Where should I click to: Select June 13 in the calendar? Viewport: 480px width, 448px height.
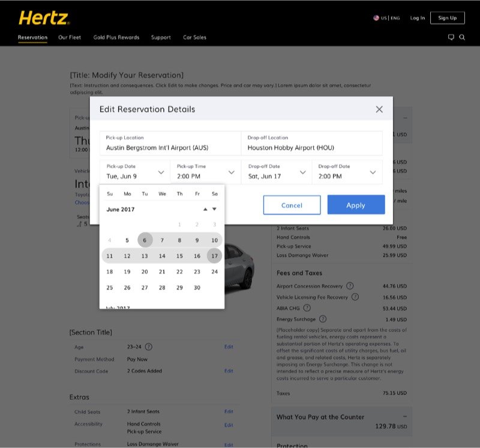coord(145,256)
